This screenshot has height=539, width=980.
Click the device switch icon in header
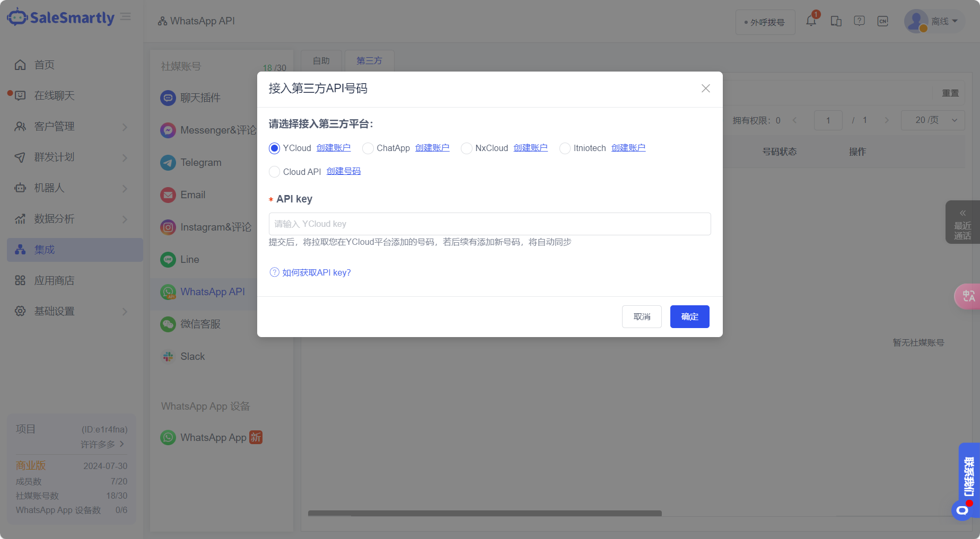coord(836,21)
